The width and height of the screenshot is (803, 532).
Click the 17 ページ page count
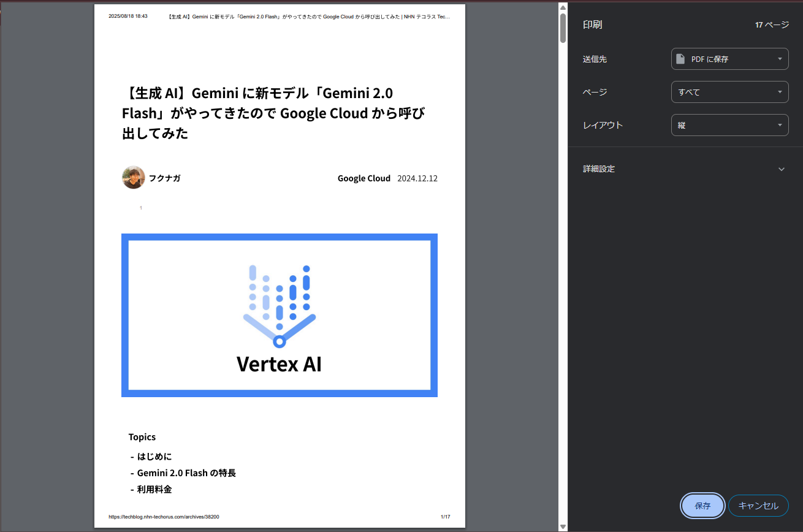click(x=772, y=25)
